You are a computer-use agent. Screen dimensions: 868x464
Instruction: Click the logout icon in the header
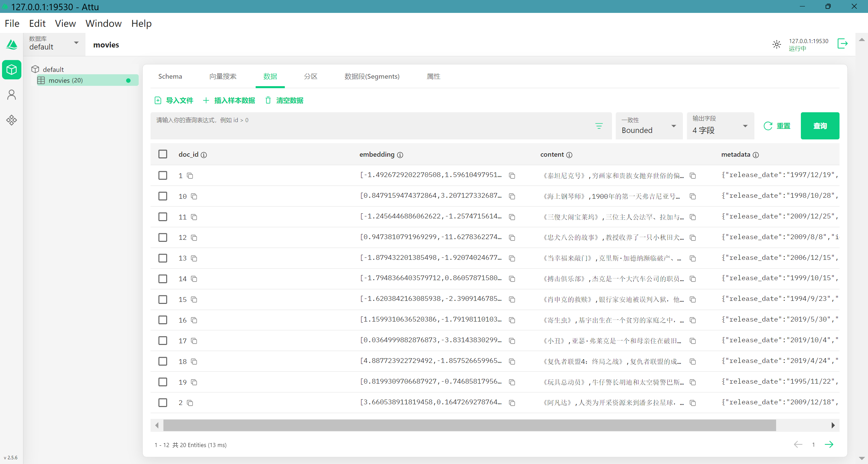(843, 44)
